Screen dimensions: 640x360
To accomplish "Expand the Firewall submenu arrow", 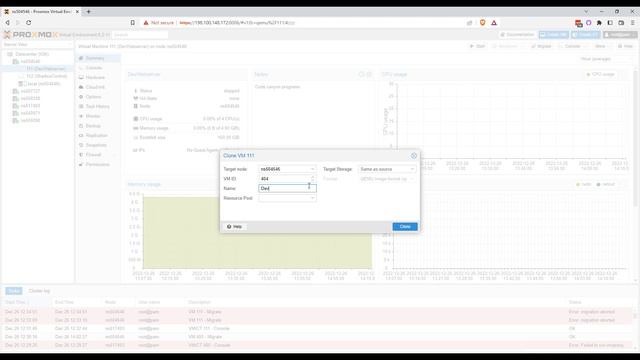I will 115,155.
